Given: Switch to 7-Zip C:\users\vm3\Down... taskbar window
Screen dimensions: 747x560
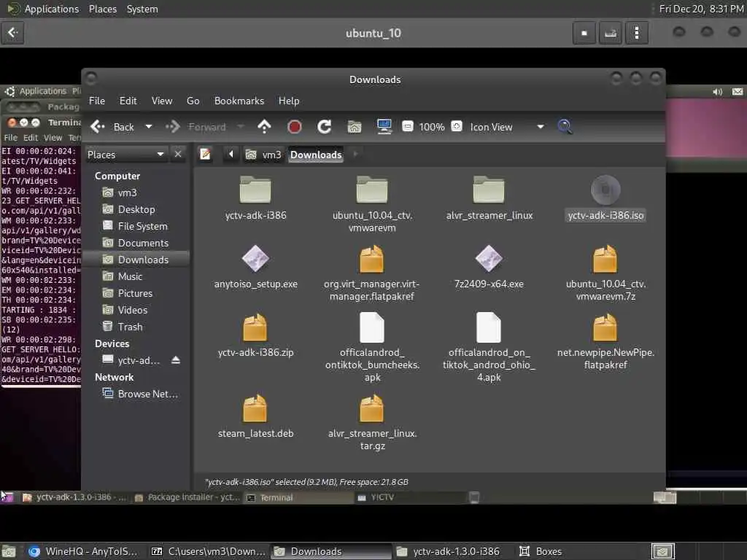Looking at the screenshot, I should tap(208, 551).
